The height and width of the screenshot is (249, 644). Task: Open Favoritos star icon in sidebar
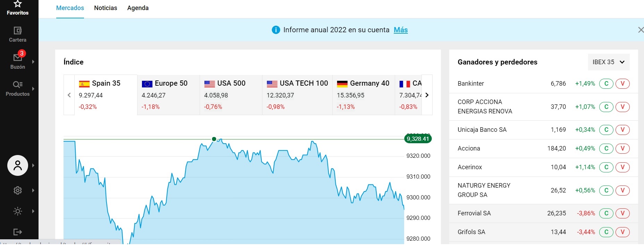tap(18, 4)
